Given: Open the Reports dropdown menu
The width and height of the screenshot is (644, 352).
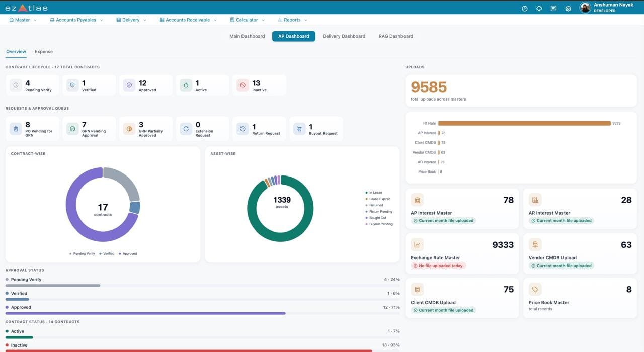Looking at the screenshot, I should tap(292, 20).
